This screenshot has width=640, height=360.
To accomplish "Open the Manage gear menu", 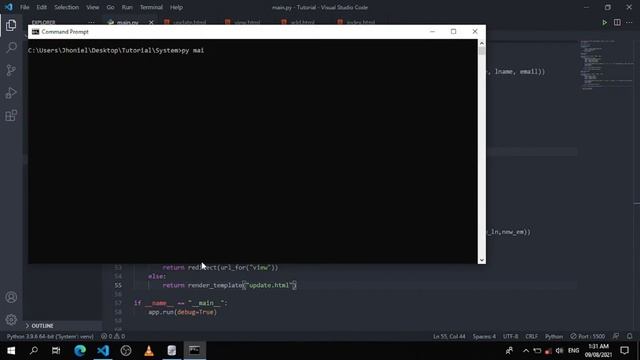I will coord(11,320).
